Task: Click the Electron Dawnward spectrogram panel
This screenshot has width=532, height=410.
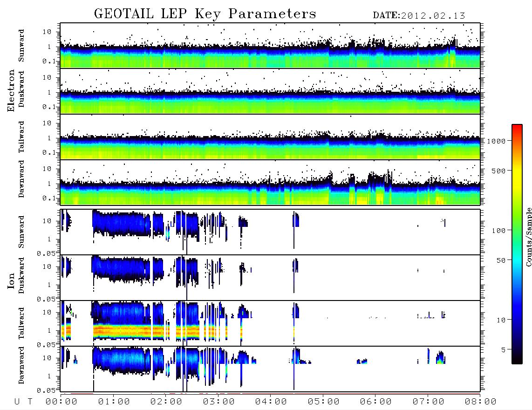Action: pos(270,182)
